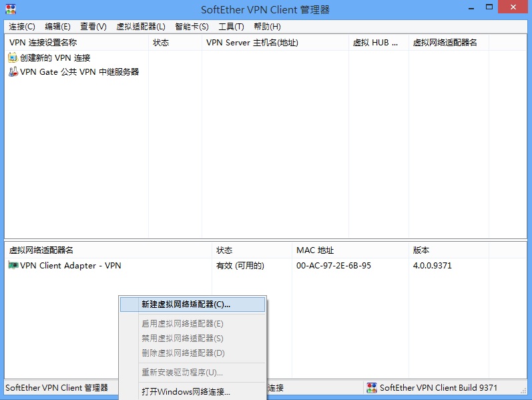Sort by VPN 连接设置名称 column header
The image size is (532, 400).
76,43
